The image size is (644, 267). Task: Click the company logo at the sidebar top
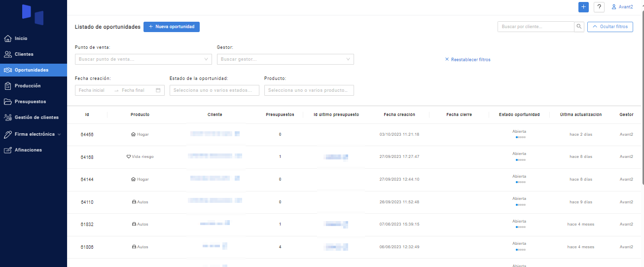(x=33, y=15)
